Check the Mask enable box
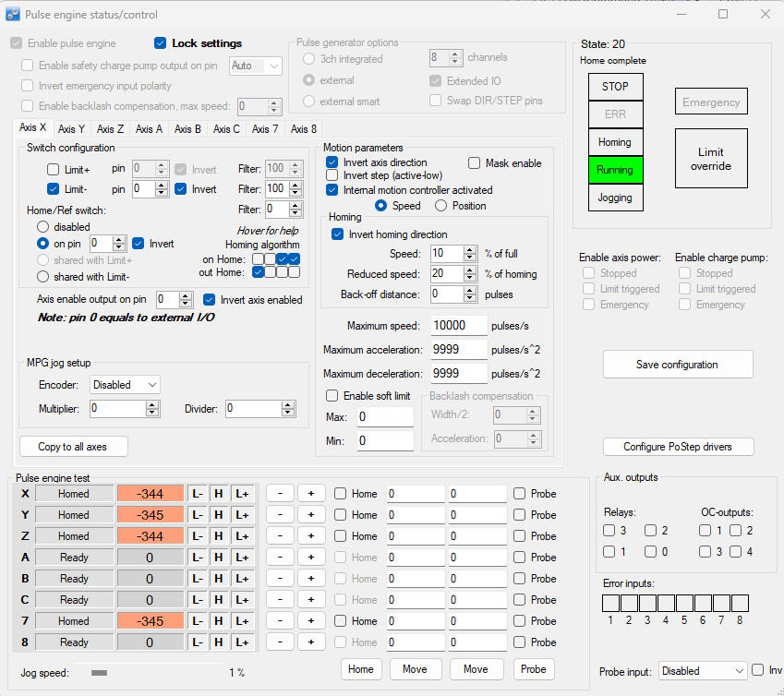The image size is (784, 696). (474, 162)
